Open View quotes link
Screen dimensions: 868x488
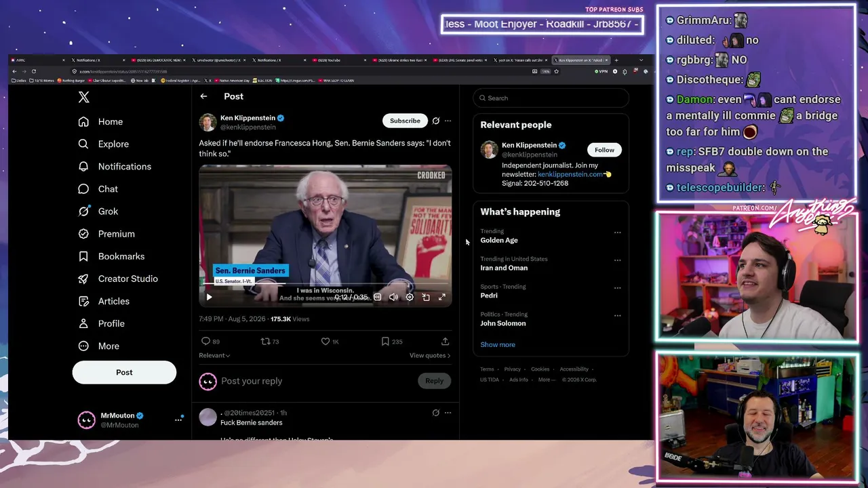tap(429, 356)
